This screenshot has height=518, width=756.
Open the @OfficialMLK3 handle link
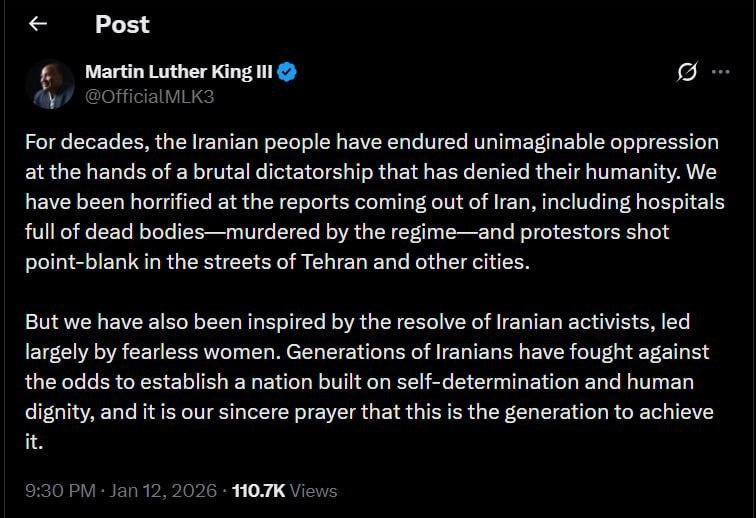tap(150, 97)
